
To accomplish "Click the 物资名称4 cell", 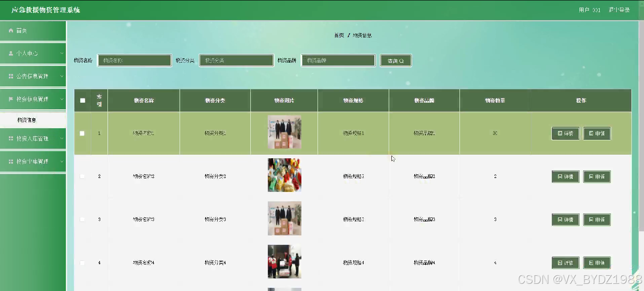I will click(144, 262).
